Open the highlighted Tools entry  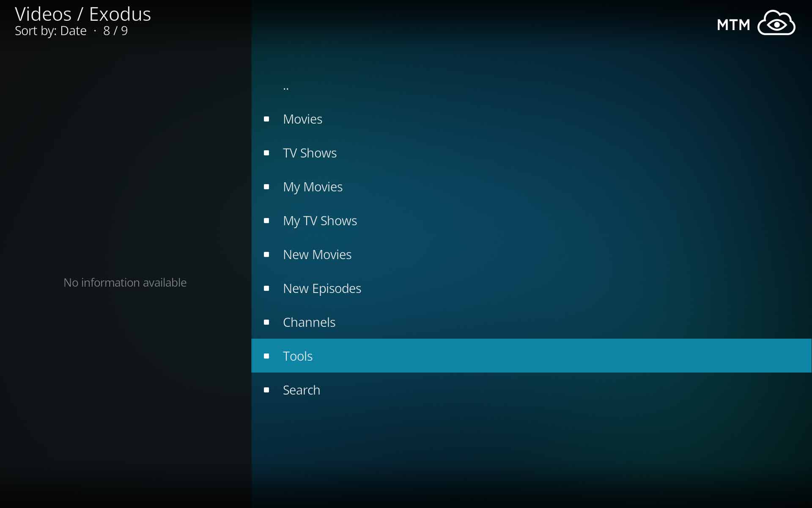click(531, 356)
